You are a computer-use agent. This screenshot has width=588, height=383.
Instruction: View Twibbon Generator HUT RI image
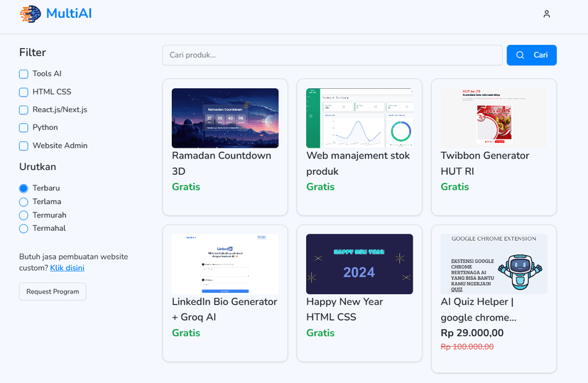coord(494,118)
